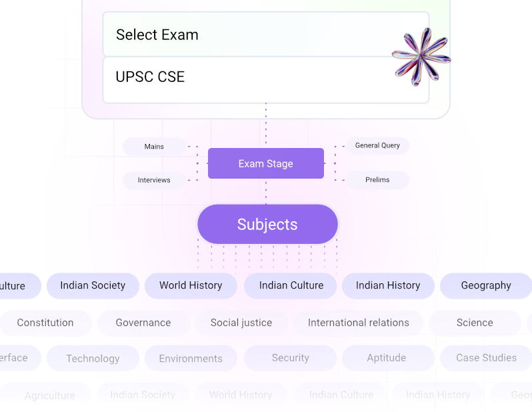Select the Mains stage chip

(x=154, y=147)
